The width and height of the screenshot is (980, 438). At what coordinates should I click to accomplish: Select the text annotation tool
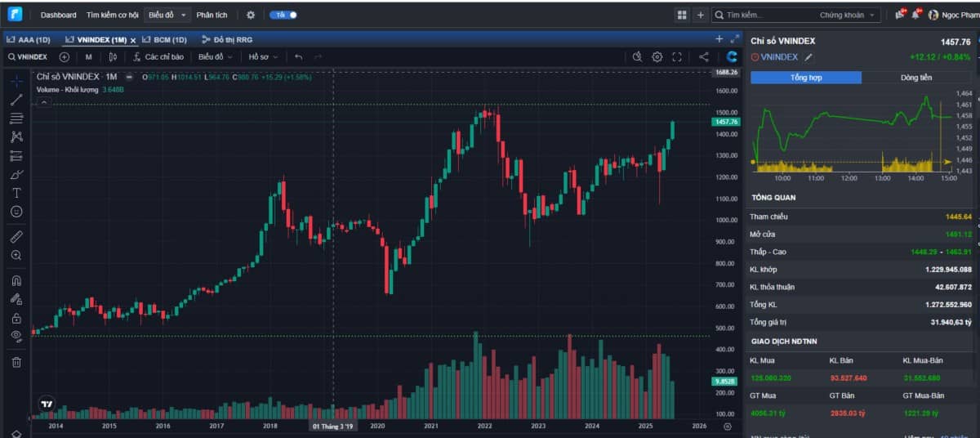coord(16,193)
